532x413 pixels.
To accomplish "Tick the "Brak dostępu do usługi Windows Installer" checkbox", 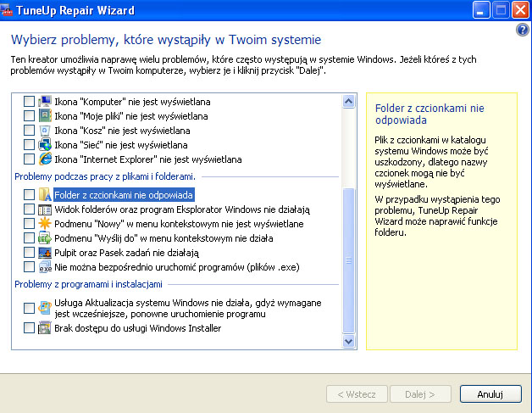I will point(30,328).
